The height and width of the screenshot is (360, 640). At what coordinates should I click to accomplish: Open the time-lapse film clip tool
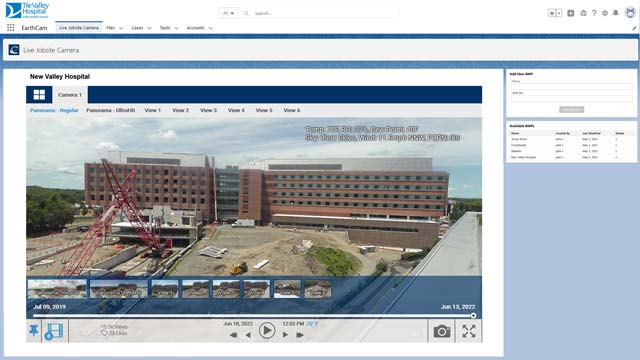(x=54, y=331)
